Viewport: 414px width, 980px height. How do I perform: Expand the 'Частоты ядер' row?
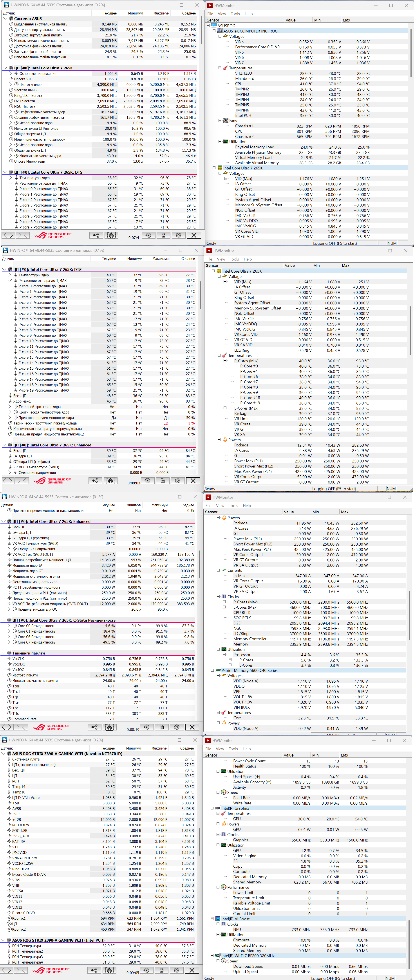point(11,85)
